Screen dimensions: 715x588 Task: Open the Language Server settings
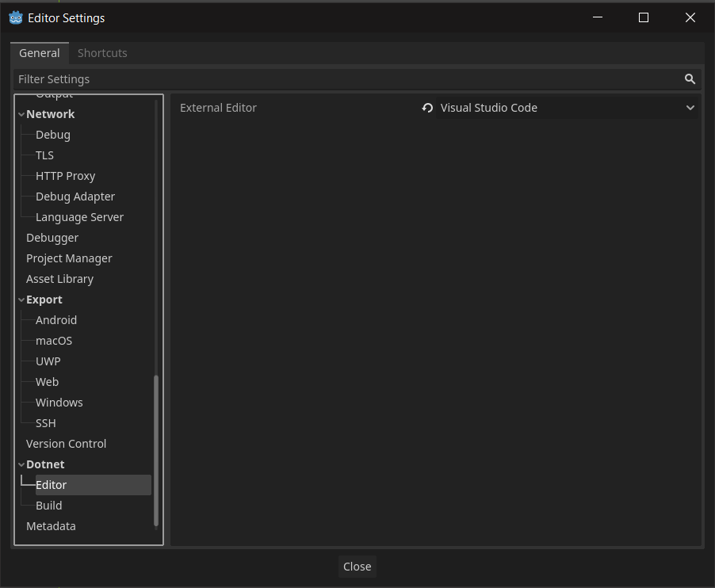pyautogui.click(x=79, y=216)
